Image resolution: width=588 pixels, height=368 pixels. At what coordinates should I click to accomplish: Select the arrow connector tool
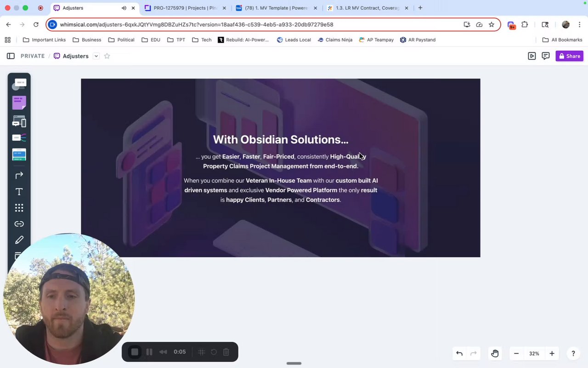coord(19,175)
